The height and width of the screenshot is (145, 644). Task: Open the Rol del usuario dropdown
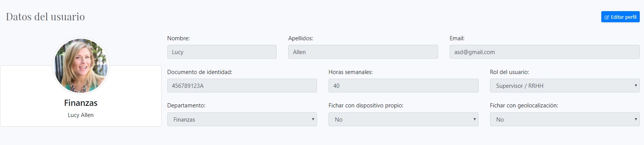[x=564, y=86]
